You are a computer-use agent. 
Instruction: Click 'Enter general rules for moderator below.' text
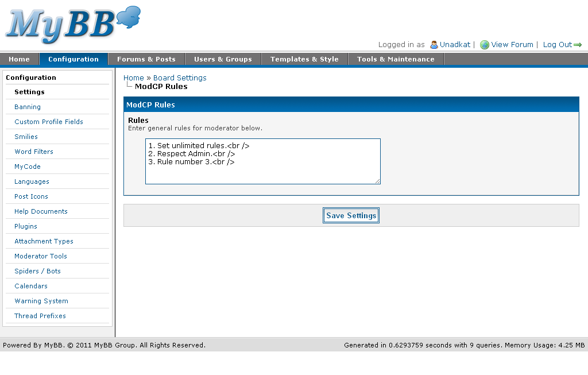195,128
